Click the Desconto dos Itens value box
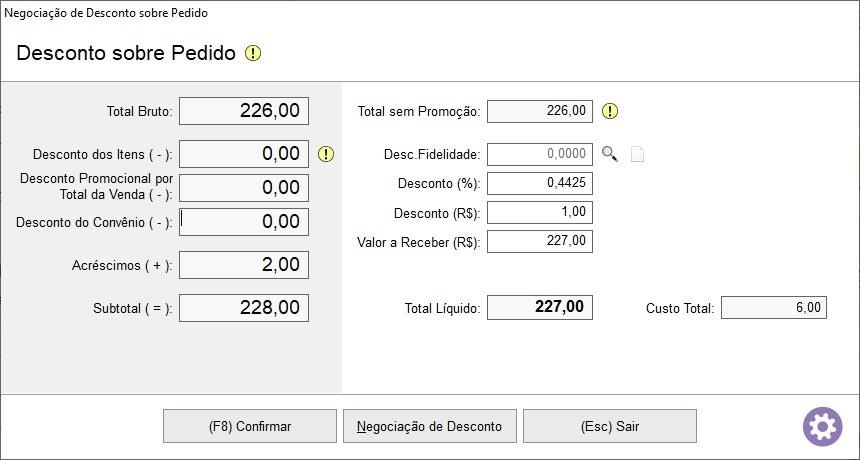This screenshot has height=460, width=860. click(244, 154)
